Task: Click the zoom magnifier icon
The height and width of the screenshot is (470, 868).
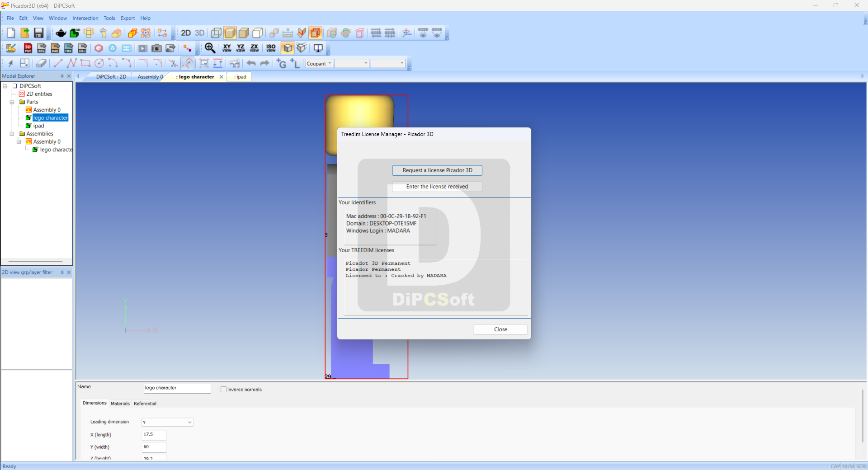Action: tap(210, 48)
